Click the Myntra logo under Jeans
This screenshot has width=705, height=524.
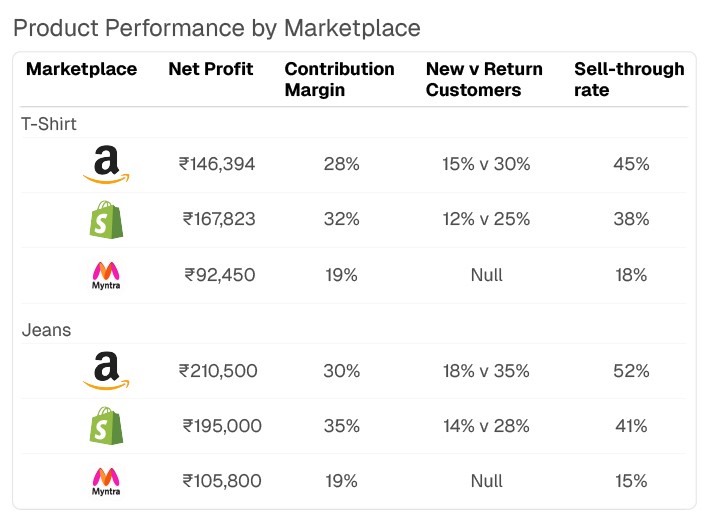click(106, 481)
